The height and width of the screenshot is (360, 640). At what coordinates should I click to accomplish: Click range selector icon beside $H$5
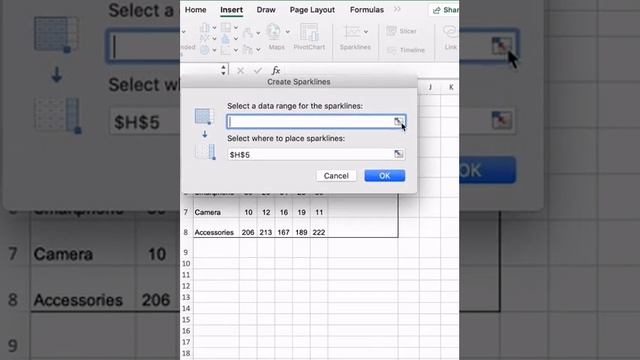point(398,154)
